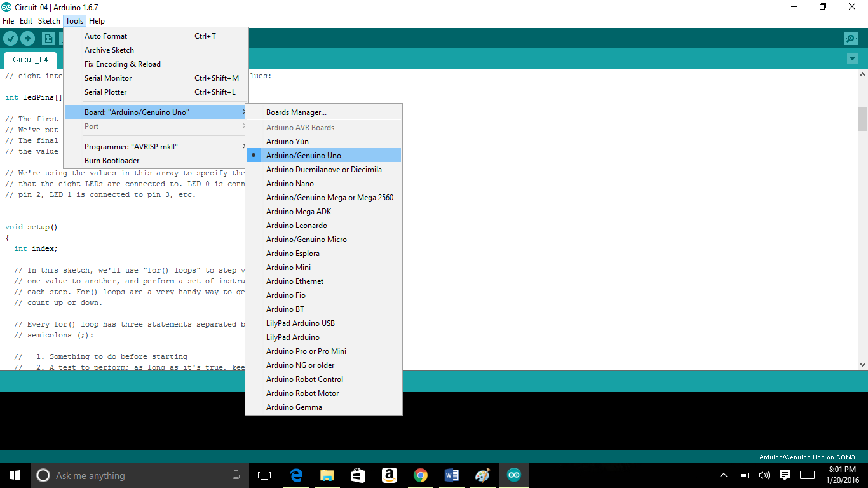Select the Circuit_04 tab
The height and width of the screenshot is (488, 868).
30,59
